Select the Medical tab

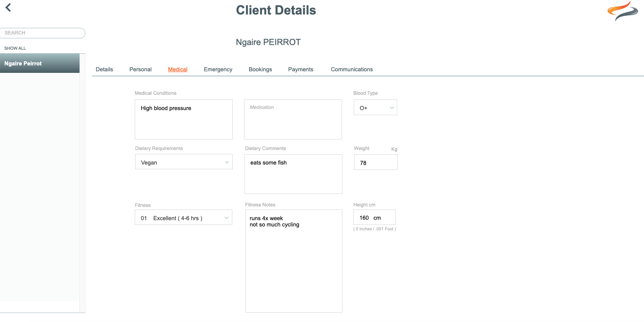tap(177, 69)
